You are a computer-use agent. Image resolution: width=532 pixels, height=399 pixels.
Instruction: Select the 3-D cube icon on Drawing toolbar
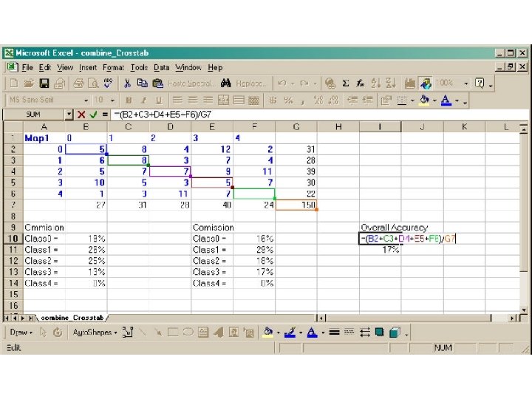point(395,332)
